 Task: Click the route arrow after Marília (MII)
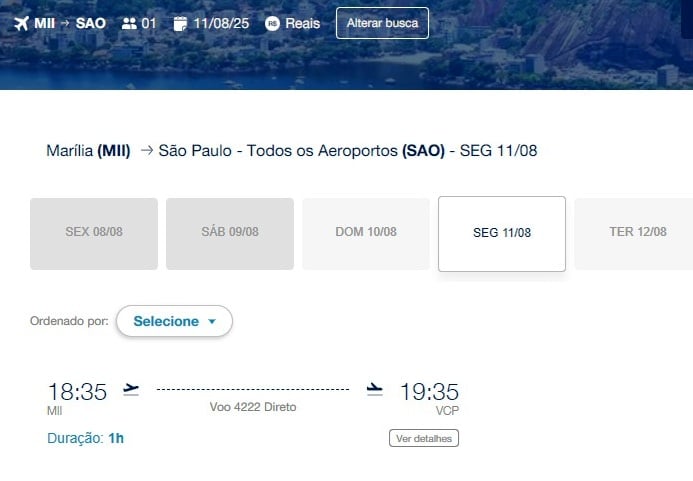(x=147, y=151)
